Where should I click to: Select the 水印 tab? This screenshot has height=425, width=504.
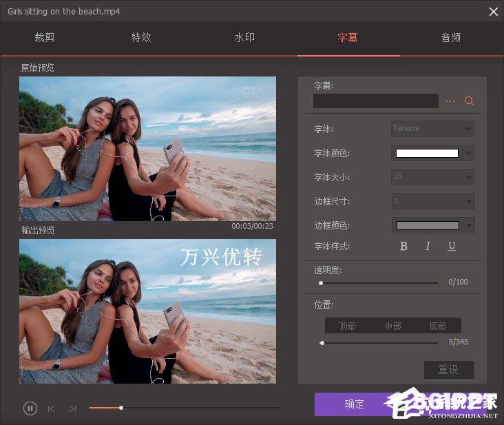tap(244, 38)
